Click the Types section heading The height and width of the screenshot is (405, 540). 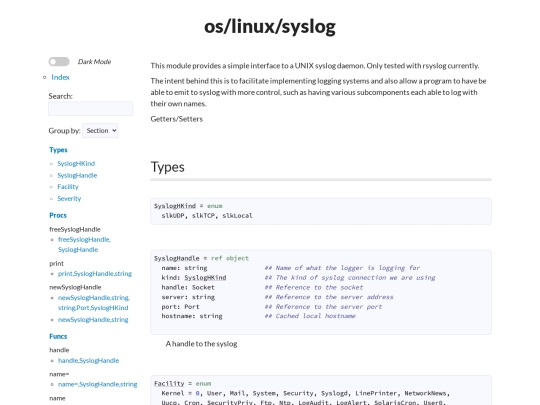coord(168,167)
